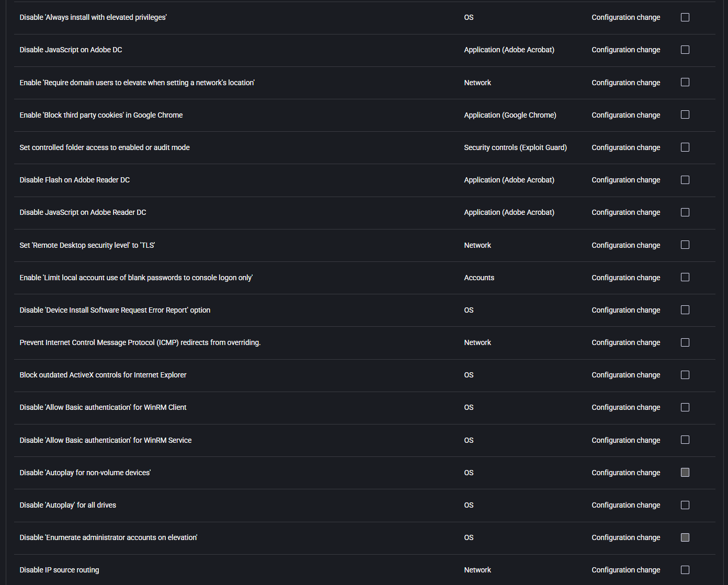
Task: Tick the Disable IP source routing checkbox
Action: [685, 570]
